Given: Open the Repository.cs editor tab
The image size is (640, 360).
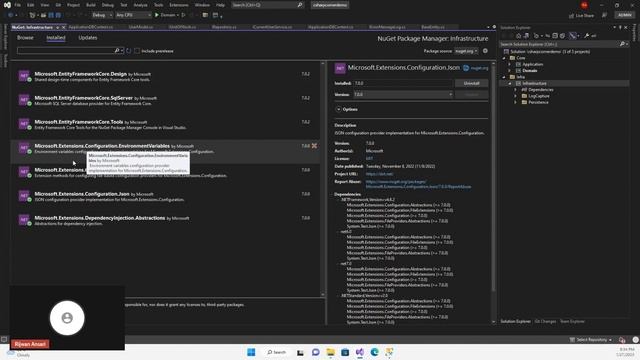Looking at the screenshot, I should coord(224,27).
